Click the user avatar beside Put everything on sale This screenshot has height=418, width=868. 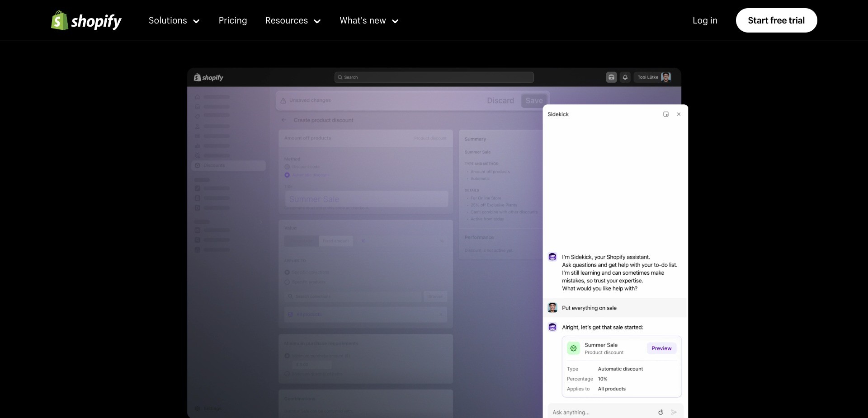[x=552, y=308]
